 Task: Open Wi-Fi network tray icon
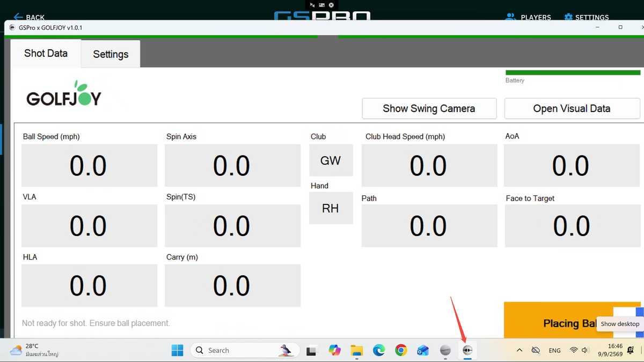pyautogui.click(x=574, y=350)
